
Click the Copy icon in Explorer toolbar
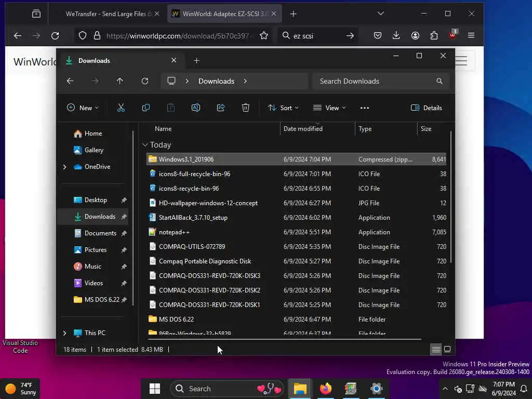click(146, 108)
